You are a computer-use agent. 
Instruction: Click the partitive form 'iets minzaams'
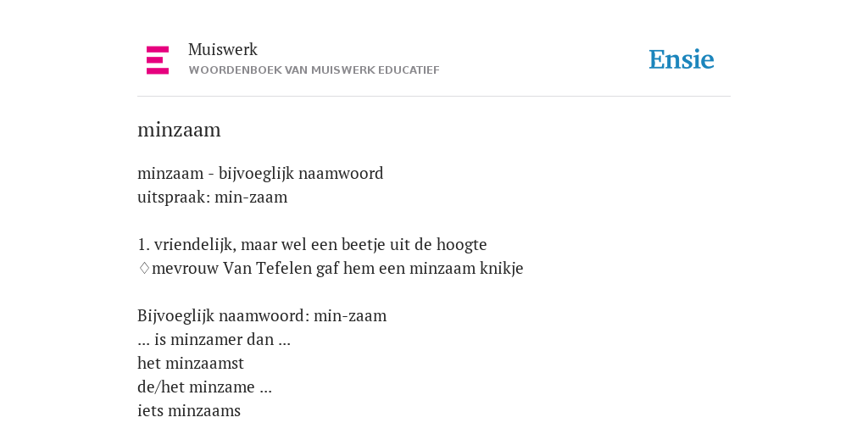pyautogui.click(x=189, y=411)
